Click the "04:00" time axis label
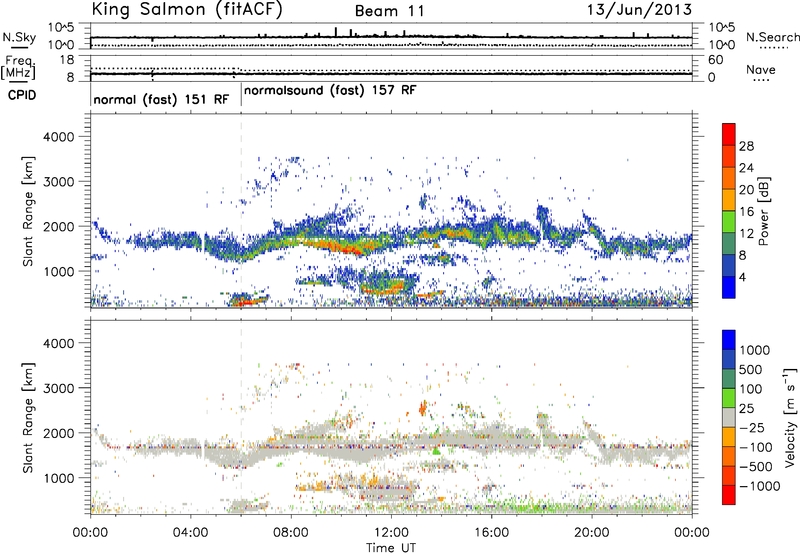 point(191,533)
